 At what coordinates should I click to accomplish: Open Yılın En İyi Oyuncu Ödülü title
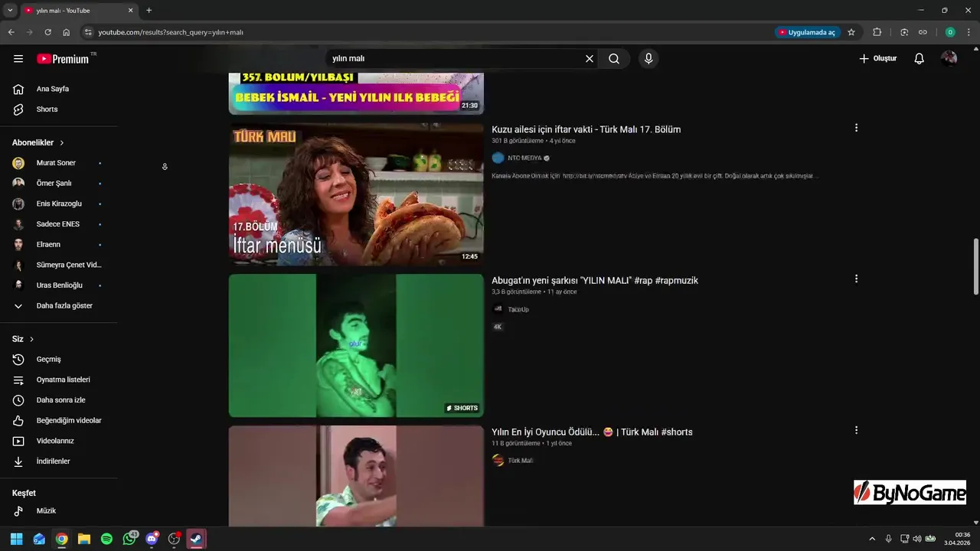pos(592,432)
